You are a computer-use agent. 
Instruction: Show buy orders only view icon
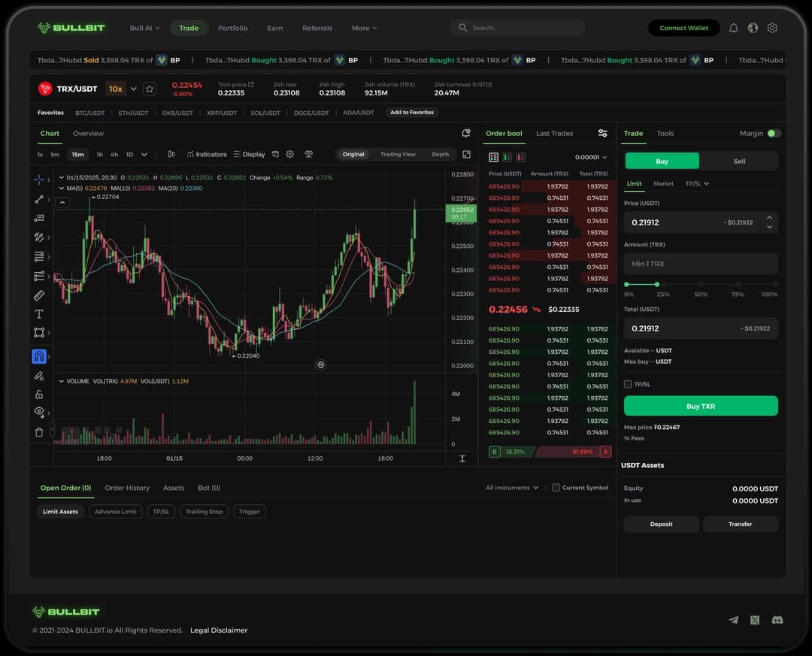click(507, 157)
